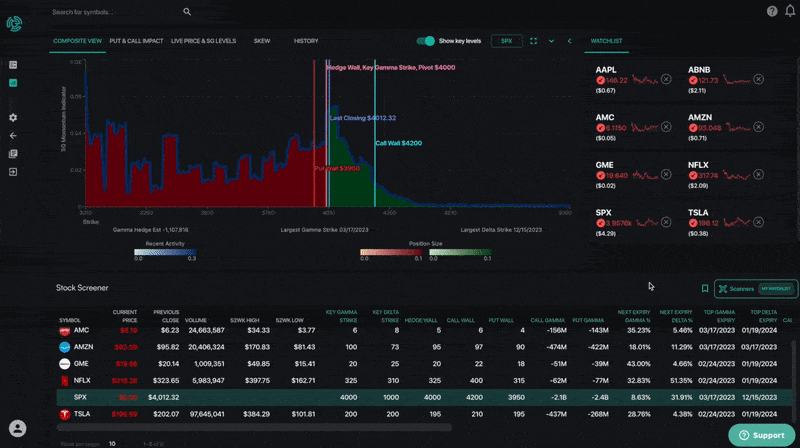The image size is (800, 448).
Task: Expand the chevron-down next to SPX
Action: click(552, 41)
